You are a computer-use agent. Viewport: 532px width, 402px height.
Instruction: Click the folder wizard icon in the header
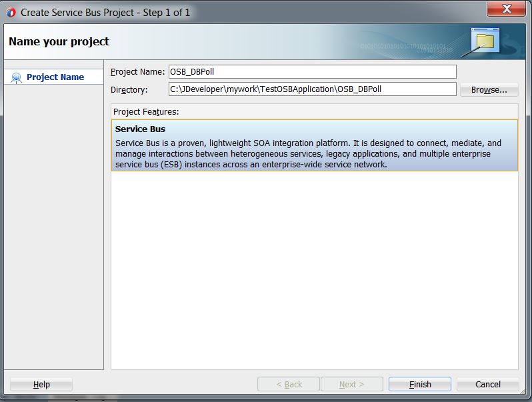485,41
